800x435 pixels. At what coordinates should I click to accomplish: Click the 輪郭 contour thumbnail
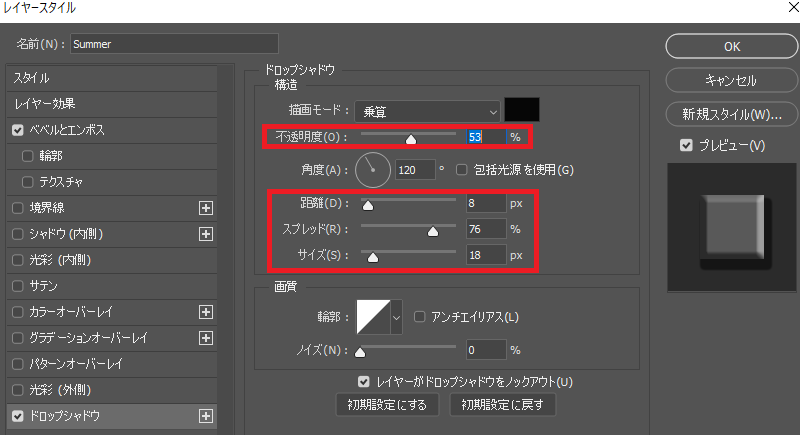pos(373,317)
